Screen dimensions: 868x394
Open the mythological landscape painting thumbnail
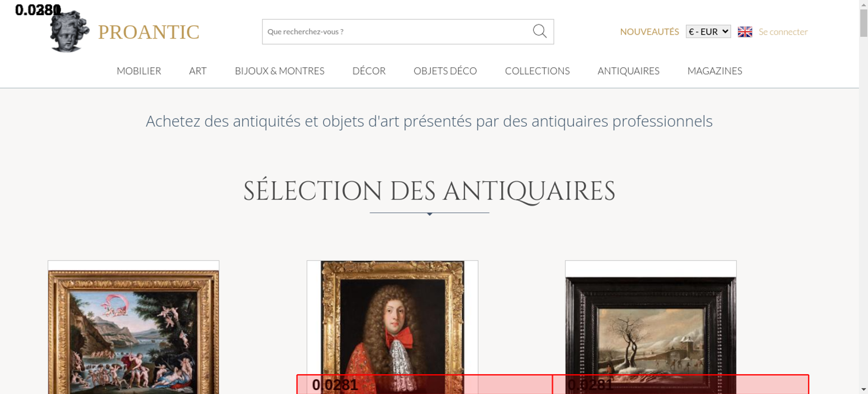pyautogui.click(x=134, y=332)
